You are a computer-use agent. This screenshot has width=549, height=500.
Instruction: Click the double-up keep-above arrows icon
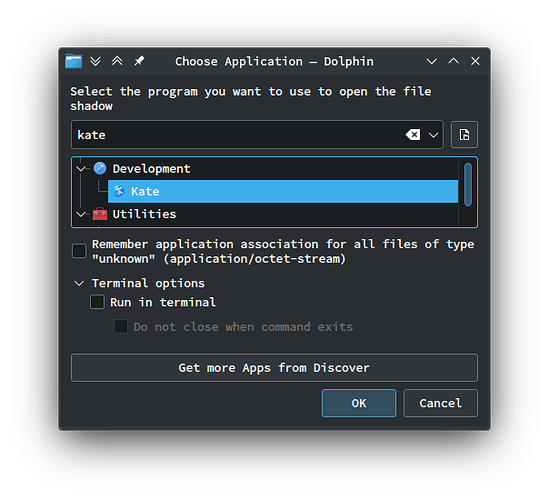pos(117,61)
